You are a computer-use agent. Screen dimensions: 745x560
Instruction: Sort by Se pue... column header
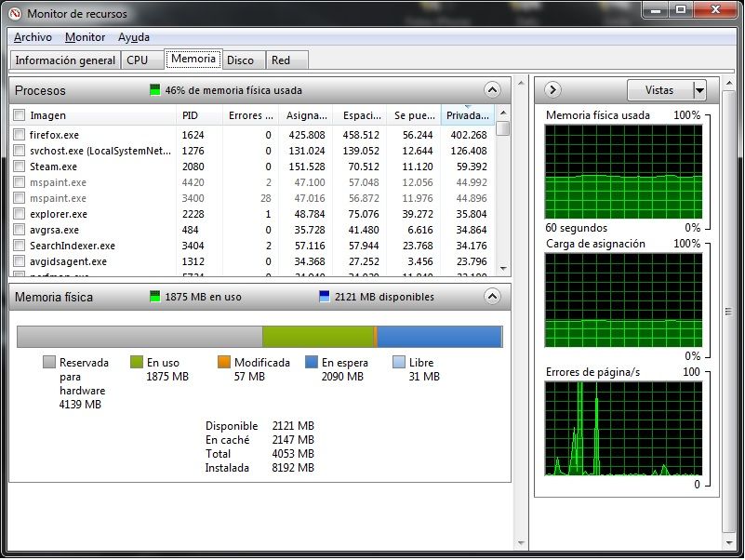click(x=414, y=115)
